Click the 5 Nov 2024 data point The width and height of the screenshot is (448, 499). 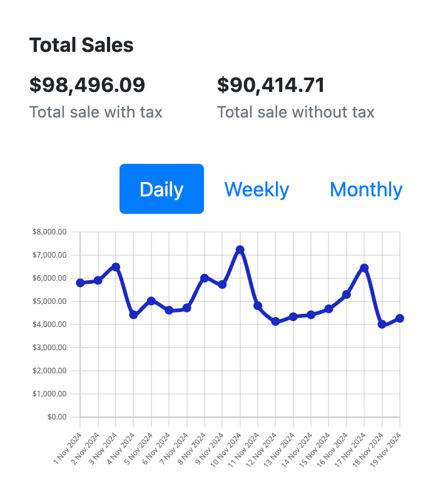point(151,301)
